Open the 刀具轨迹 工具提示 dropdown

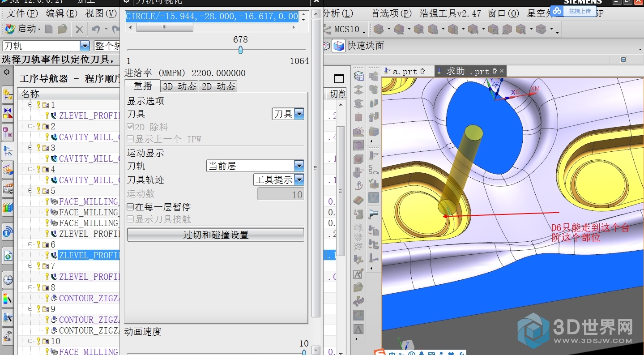(279, 180)
